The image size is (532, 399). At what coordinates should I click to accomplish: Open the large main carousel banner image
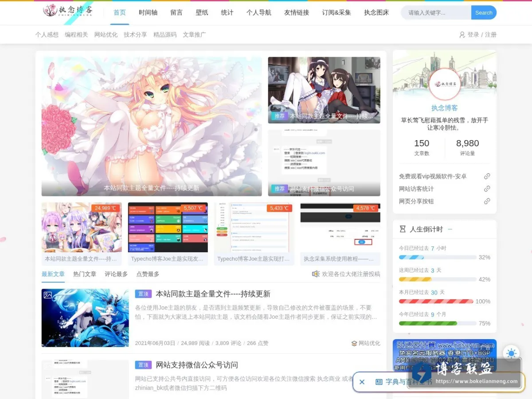coord(152,126)
